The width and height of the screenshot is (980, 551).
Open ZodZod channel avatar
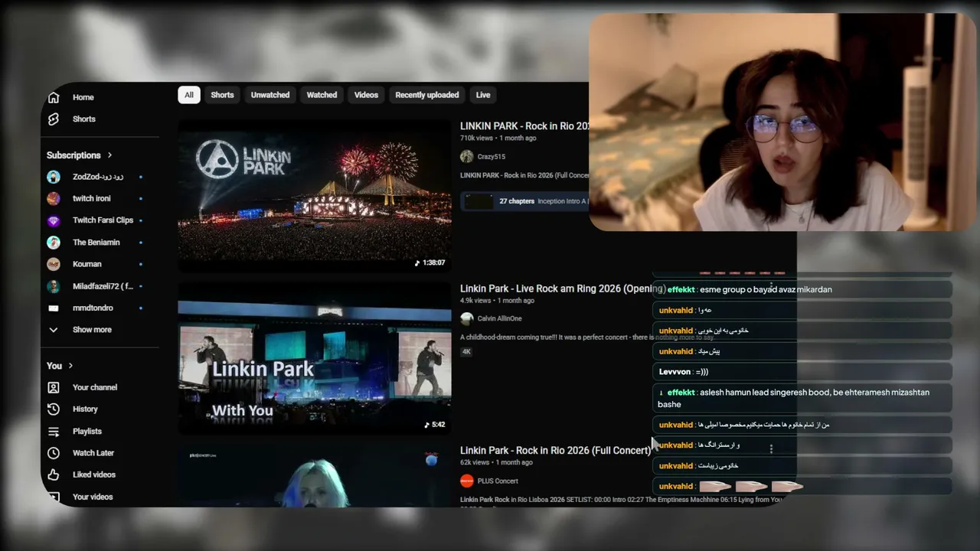pos(54,177)
